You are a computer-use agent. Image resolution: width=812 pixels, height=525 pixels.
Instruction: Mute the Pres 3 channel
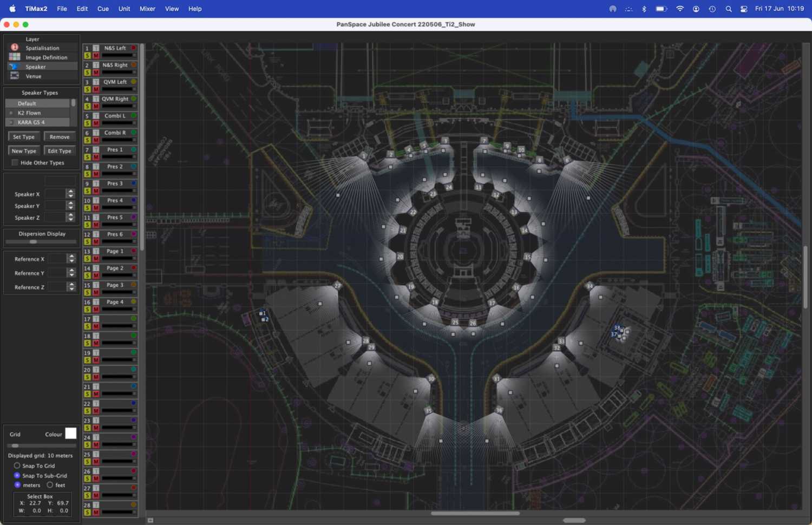click(x=96, y=191)
